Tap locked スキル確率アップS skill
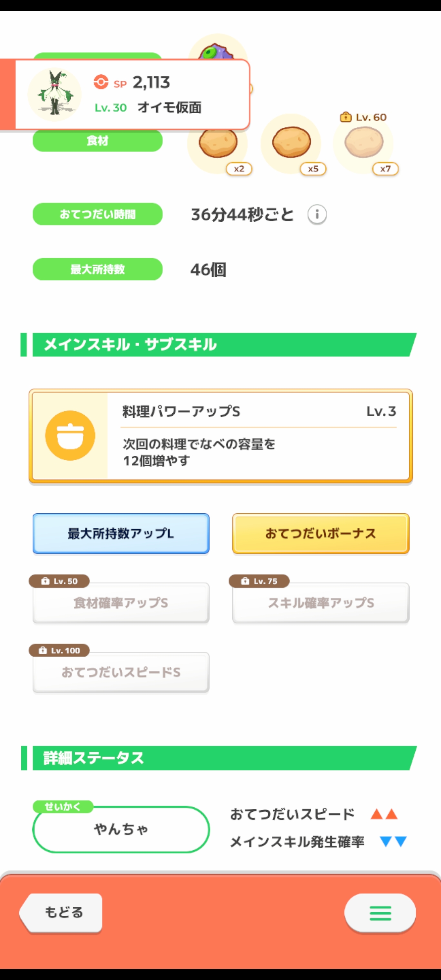The width and height of the screenshot is (441, 980). click(x=321, y=603)
